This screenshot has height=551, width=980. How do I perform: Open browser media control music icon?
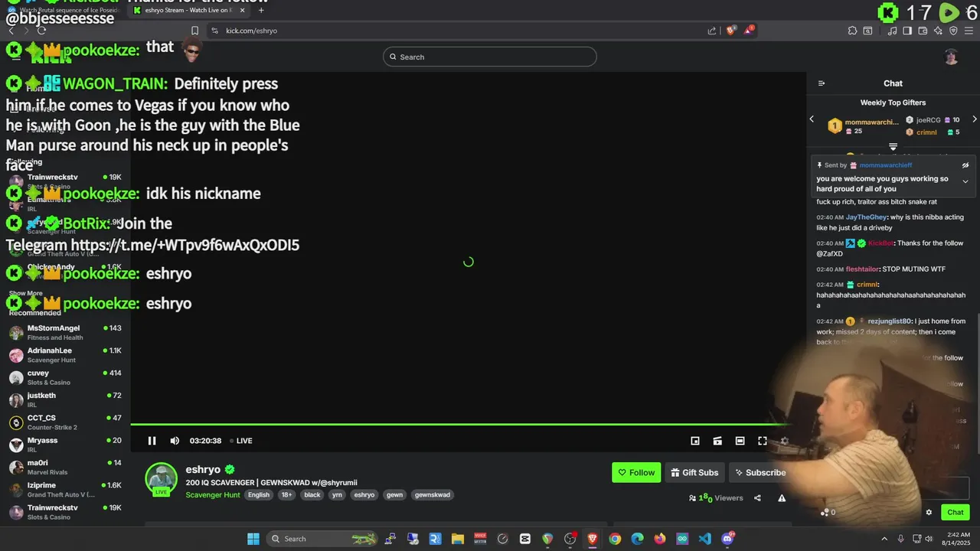pyautogui.click(x=893, y=31)
